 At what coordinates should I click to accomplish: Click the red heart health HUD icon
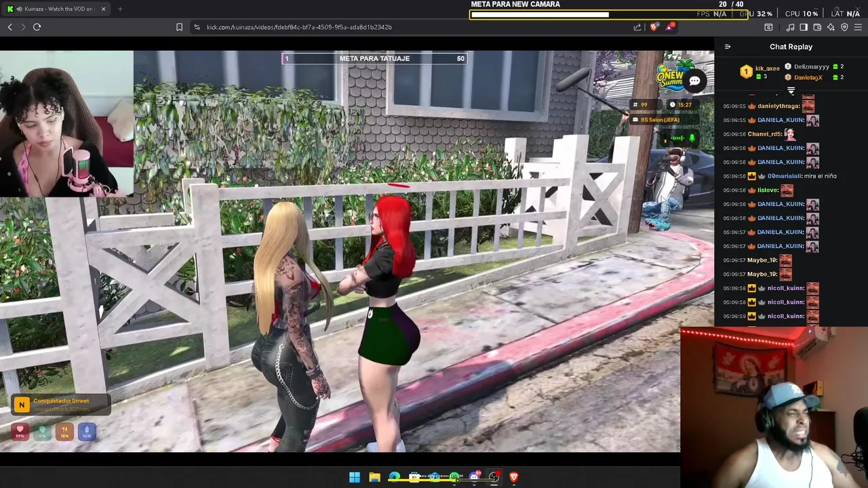pyautogui.click(x=20, y=431)
